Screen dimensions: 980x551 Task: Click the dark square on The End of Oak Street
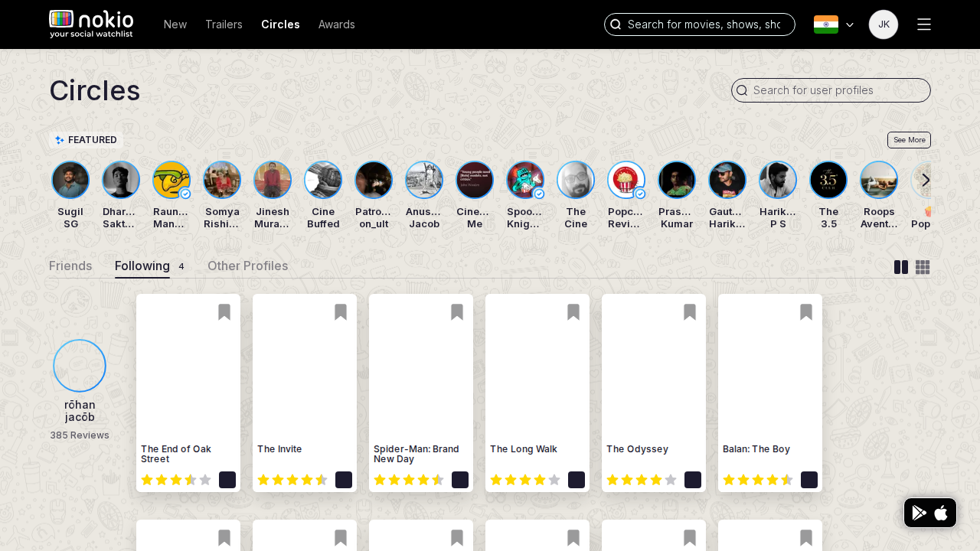tap(227, 480)
